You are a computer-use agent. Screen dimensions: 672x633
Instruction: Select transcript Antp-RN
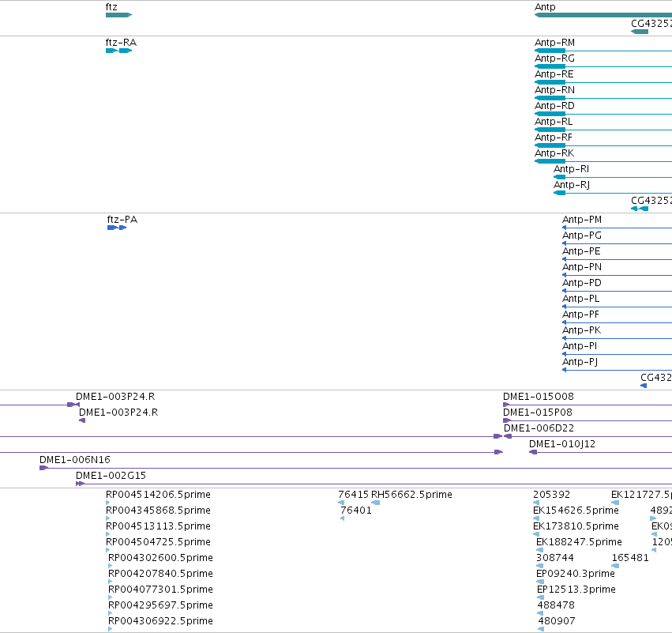(x=554, y=90)
